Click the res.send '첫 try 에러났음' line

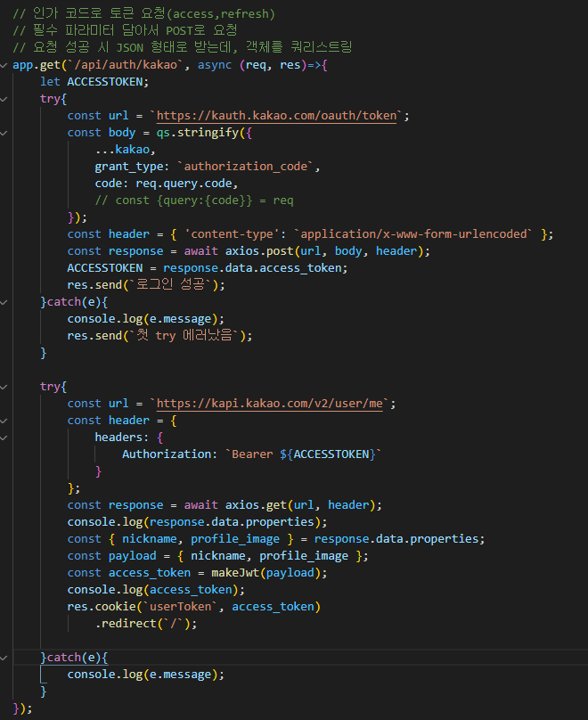(x=159, y=336)
